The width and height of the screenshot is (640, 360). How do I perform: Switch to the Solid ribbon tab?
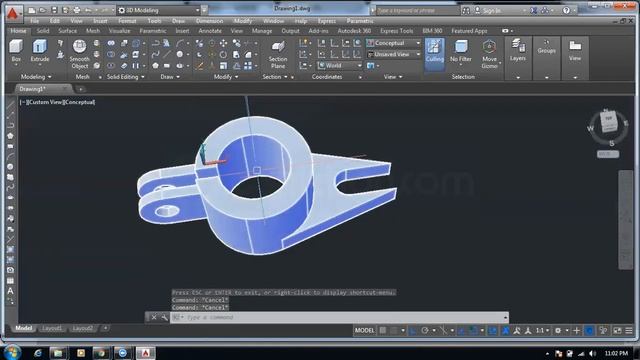point(43,31)
